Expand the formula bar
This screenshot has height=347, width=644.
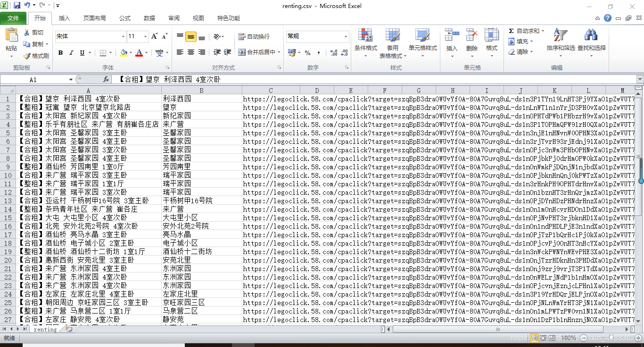(x=640, y=79)
